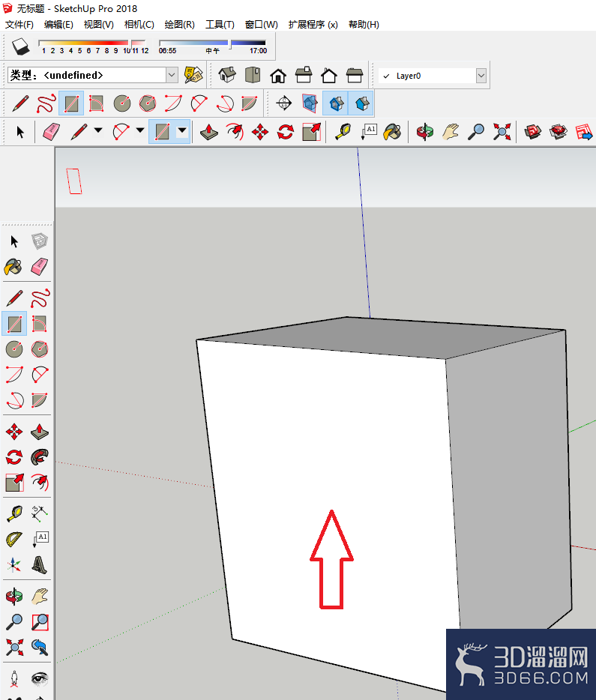Toggle Display Section Fill
The image size is (596, 700).
pos(361,103)
